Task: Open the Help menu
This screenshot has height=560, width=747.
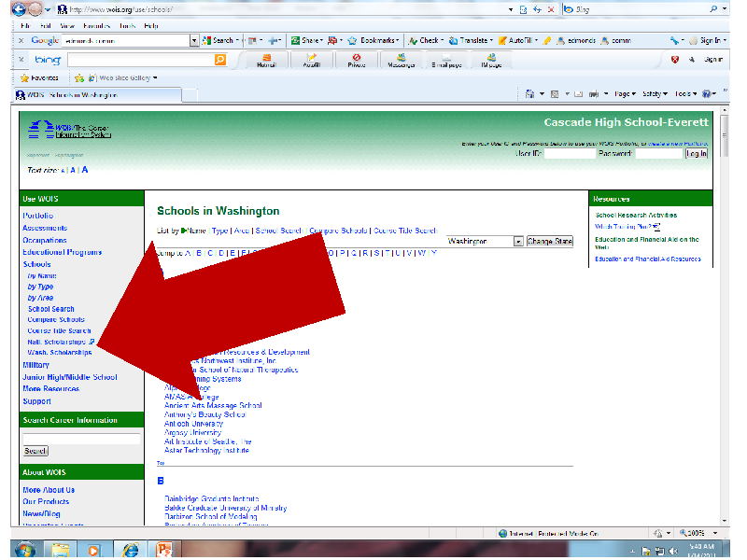Action: tap(151, 26)
